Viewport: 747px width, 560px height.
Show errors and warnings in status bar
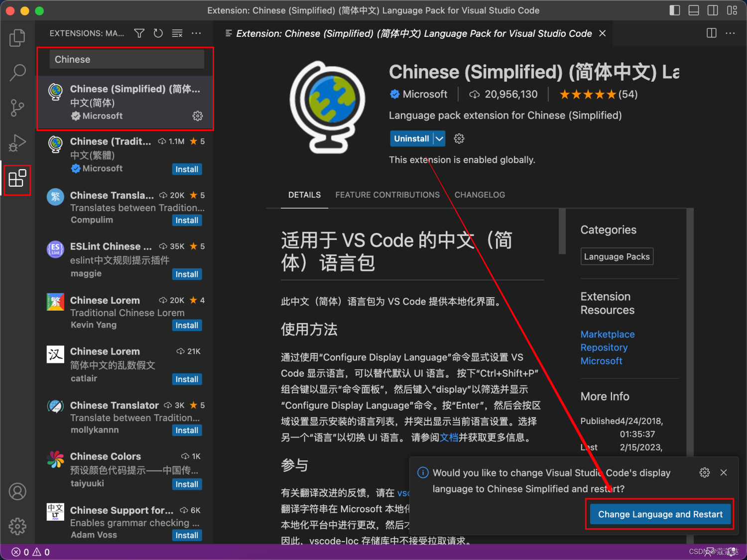31,552
